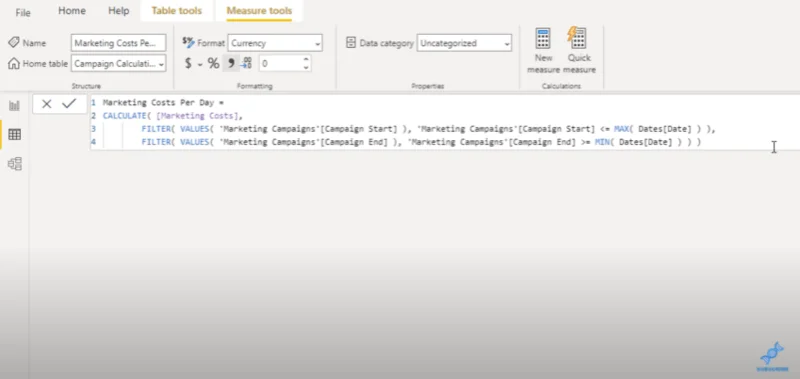This screenshot has height=379, width=800.
Task: Create a New measure
Action: [x=543, y=51]
